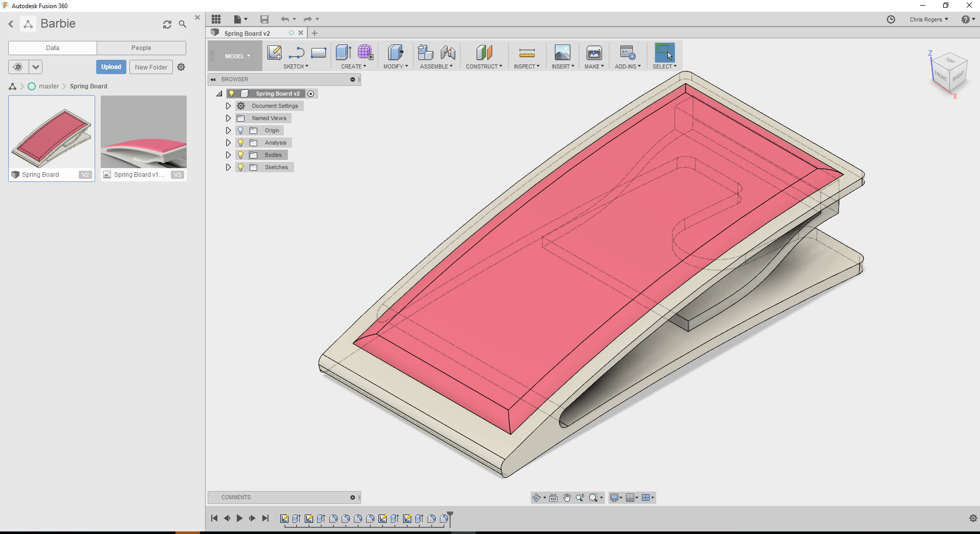Click the master branch breadcrumb link
Viewport: 980px width, 534px height.
[x=49, y=86]
